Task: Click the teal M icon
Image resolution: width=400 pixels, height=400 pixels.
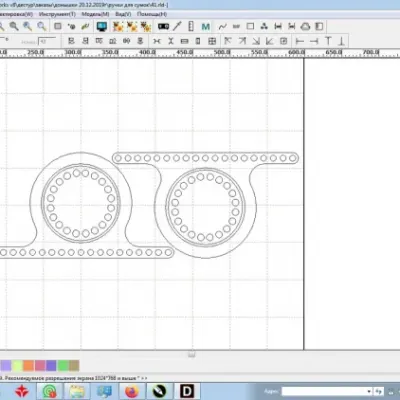Action: pos(206,26)
